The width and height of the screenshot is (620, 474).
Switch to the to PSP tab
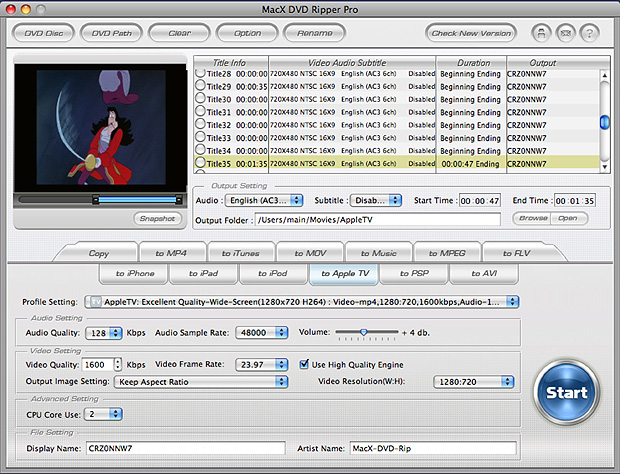[x=414, y=274]
